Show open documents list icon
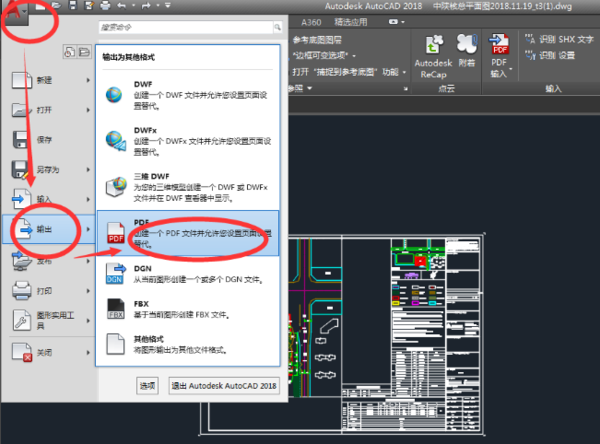 pyautogui.click(x=85, y=52)
